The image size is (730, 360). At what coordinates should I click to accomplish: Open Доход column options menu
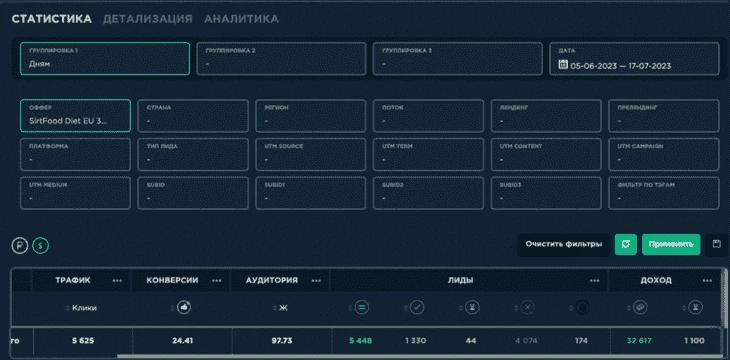707,280
